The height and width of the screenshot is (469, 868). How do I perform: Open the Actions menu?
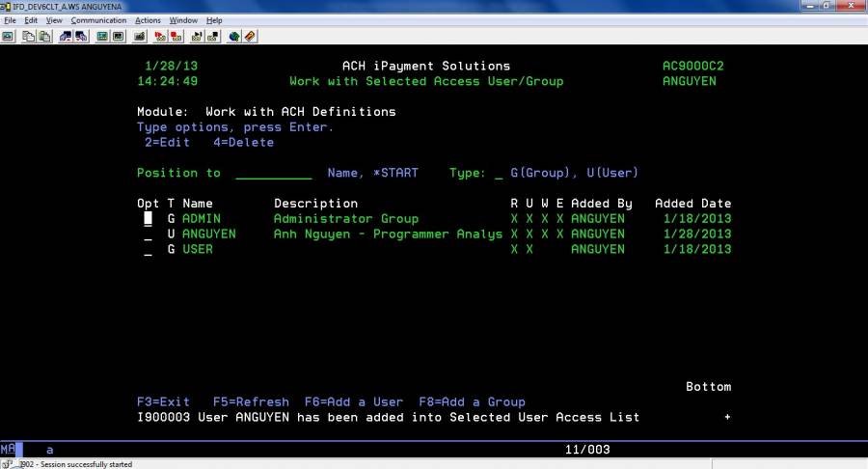click(148, 20)
